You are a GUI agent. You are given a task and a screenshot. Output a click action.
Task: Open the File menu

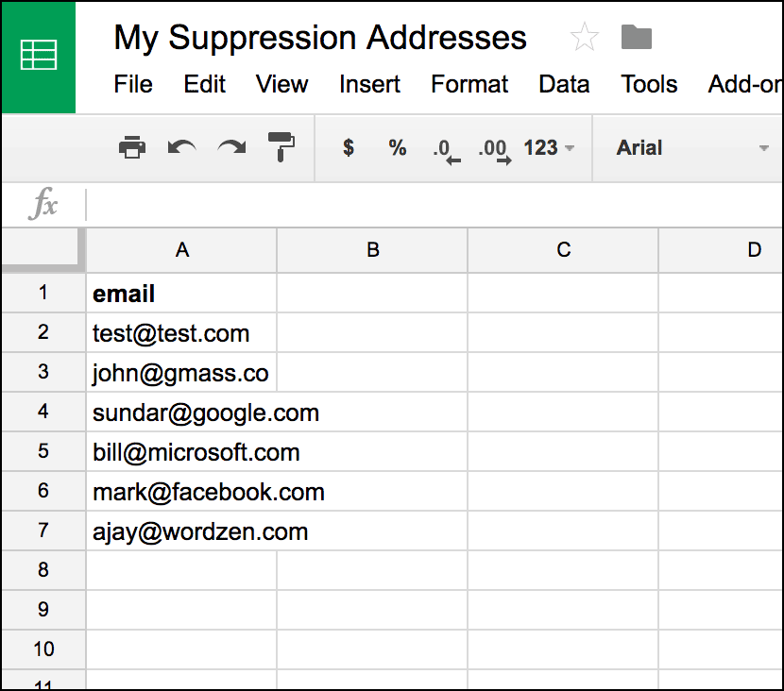click(x=133, y=84)
